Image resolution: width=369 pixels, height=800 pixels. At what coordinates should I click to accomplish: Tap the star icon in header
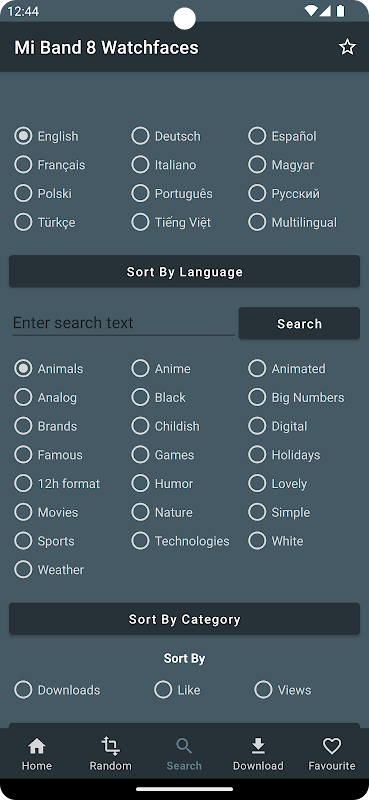click(347, 47)
